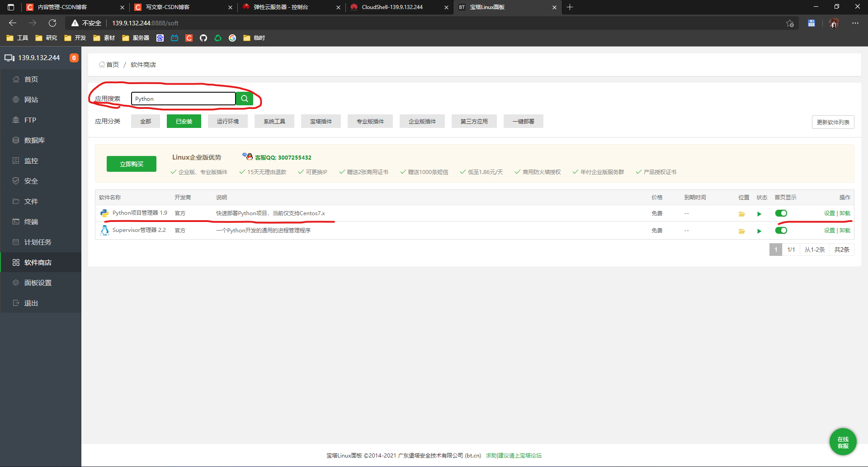Click 卸载 for Python项目管理器

[x=845, y=213]
